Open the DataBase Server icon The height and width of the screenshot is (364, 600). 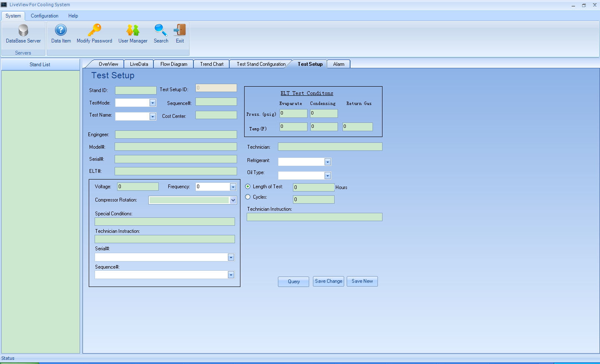(23, 30)
